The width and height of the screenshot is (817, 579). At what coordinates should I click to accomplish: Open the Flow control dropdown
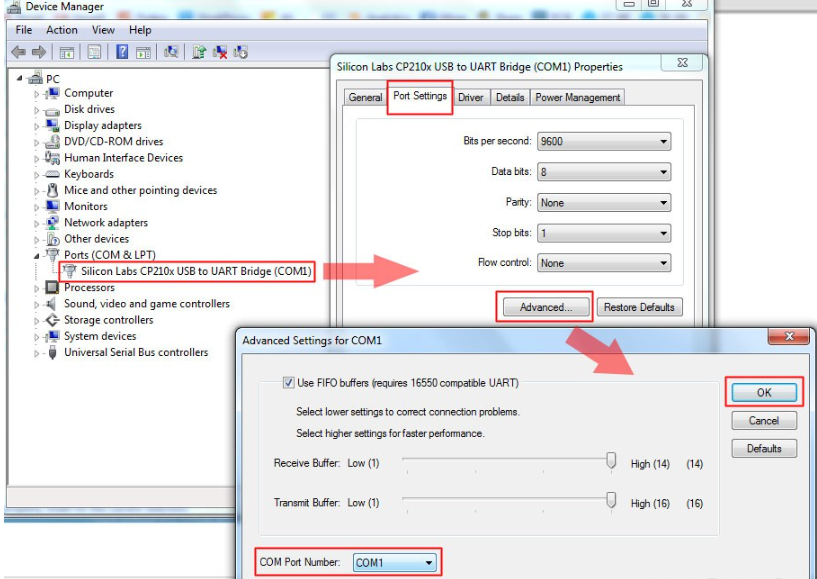(x=603, y=263)
